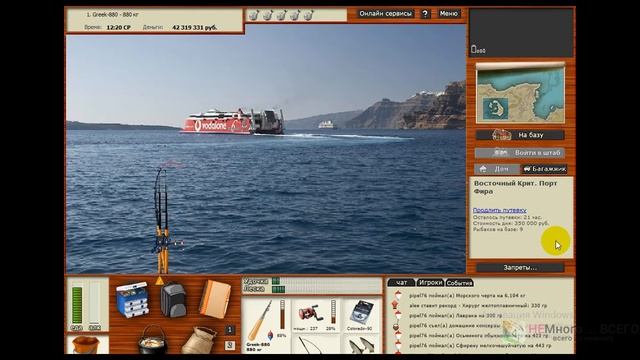The image size is (640, 360).
Task: Switch to the чат tab
Action: tap(401, 282)
